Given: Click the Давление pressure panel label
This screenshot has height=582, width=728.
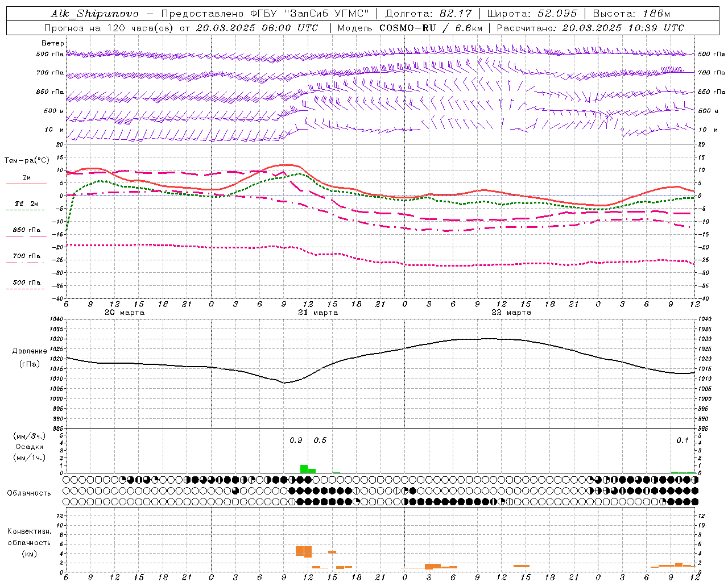Looking at the screenshot, I should (x=30, y=351).
